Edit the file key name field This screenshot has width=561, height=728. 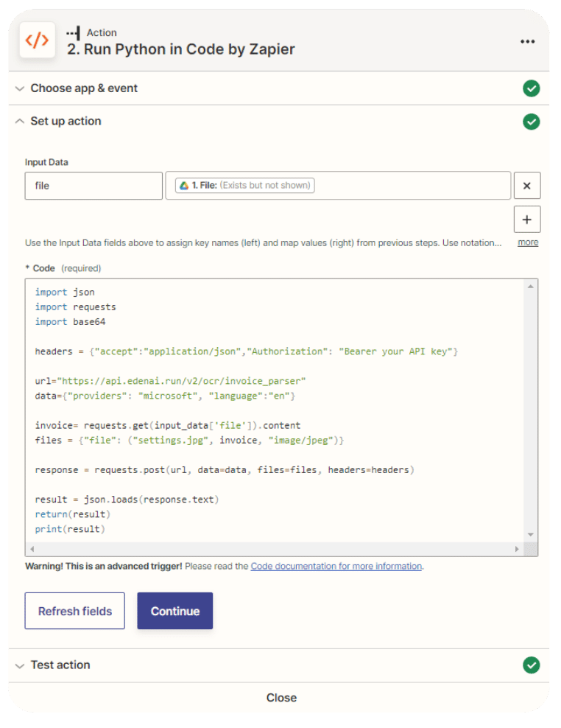tap(93, 186)
